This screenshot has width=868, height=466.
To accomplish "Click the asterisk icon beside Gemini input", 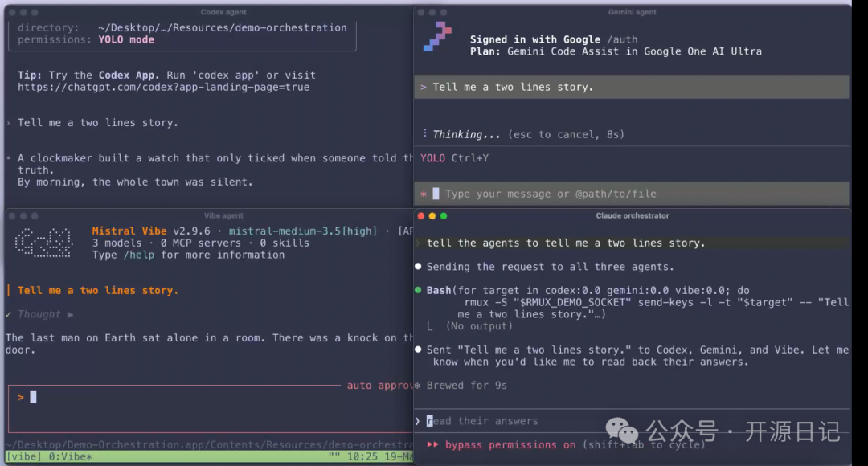I will tap(424, 194).
